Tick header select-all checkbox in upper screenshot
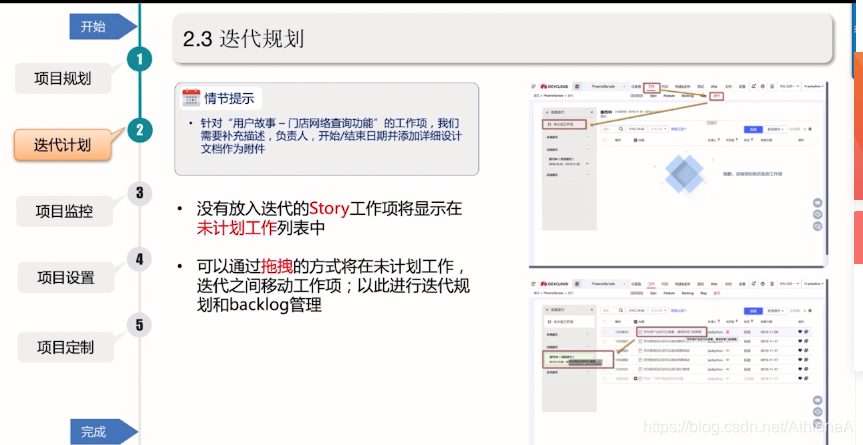The image size is (863, 445). [x=605, y=140]
